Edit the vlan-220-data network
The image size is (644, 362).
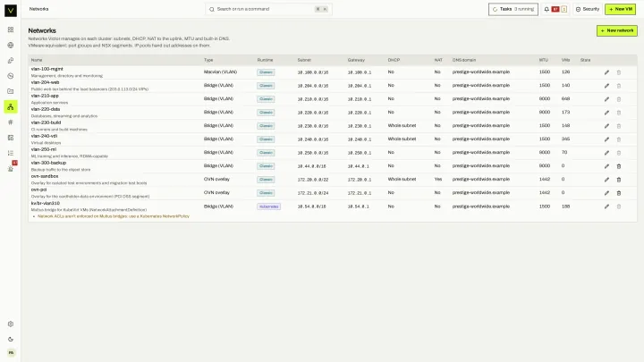606,113
